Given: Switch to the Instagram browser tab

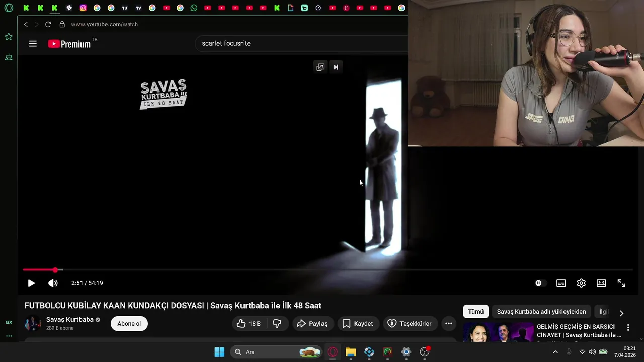Looking at the screenshot, I should 83,8.
